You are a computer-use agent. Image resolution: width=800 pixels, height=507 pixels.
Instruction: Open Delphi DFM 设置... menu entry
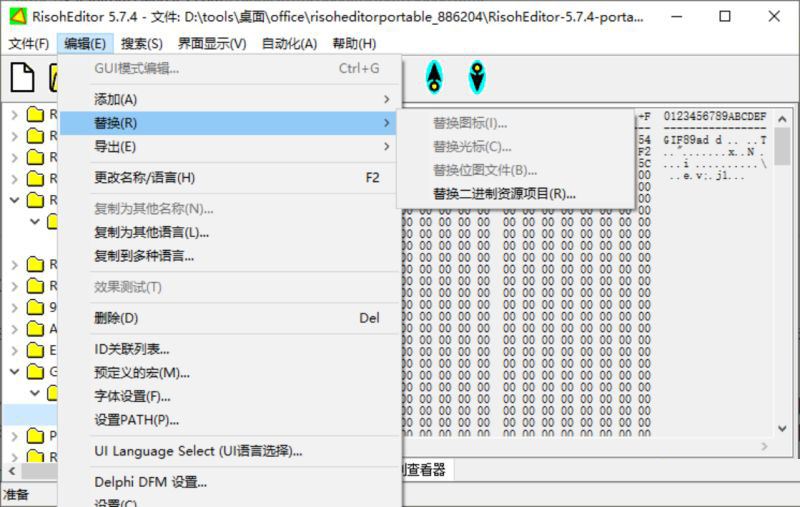pos(229,482)
